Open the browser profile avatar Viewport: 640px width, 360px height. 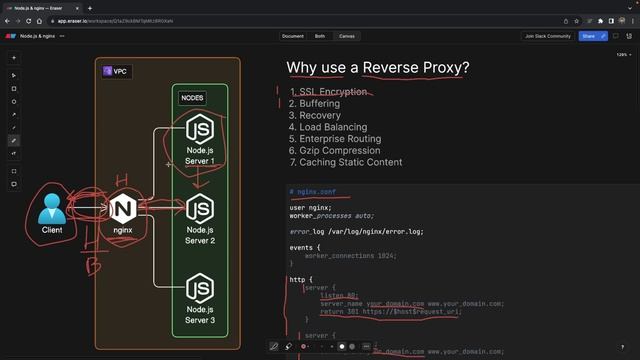tap(622, 20)
